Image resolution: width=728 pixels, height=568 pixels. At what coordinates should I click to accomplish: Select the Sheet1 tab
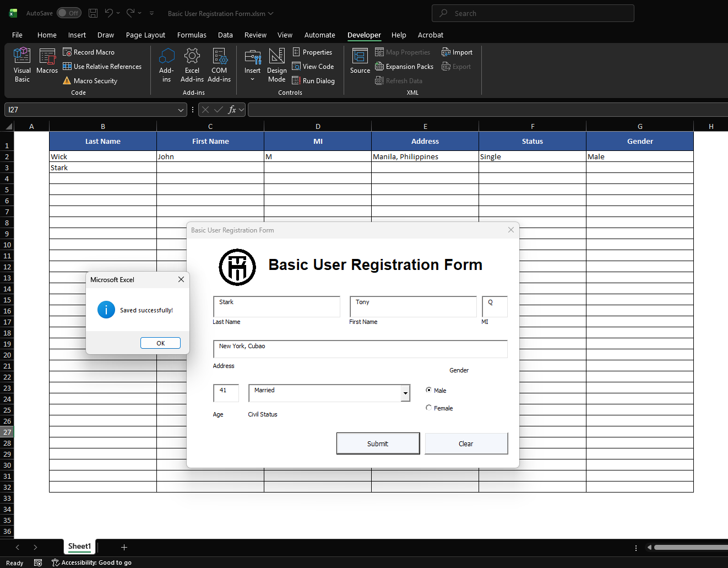pyautogui.click(x=79, y=546)
